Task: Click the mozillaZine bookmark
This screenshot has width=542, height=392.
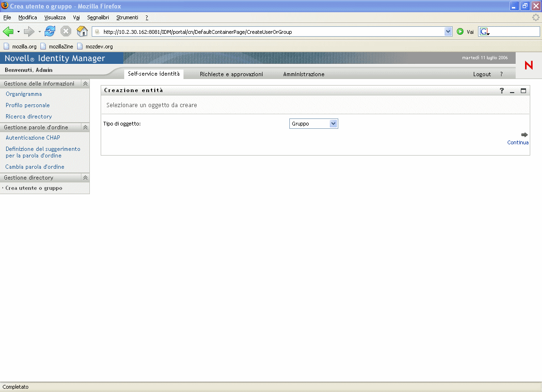Action: click(56, 46)
